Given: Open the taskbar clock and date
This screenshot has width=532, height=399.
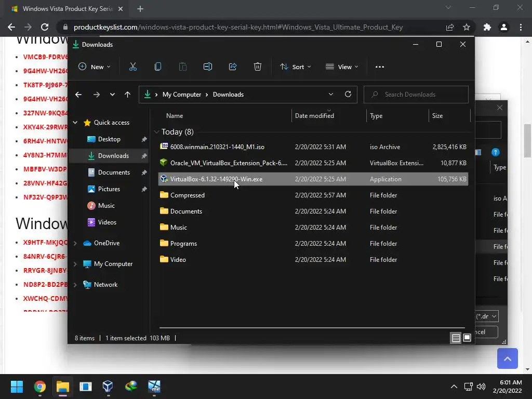Looking at the screenshot, I should [507, 387].
